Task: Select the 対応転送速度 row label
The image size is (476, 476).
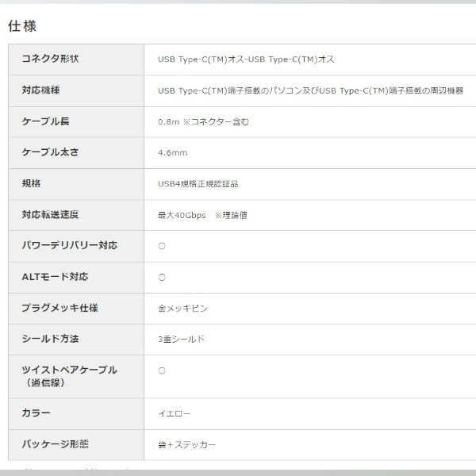Action: [51, 214]
